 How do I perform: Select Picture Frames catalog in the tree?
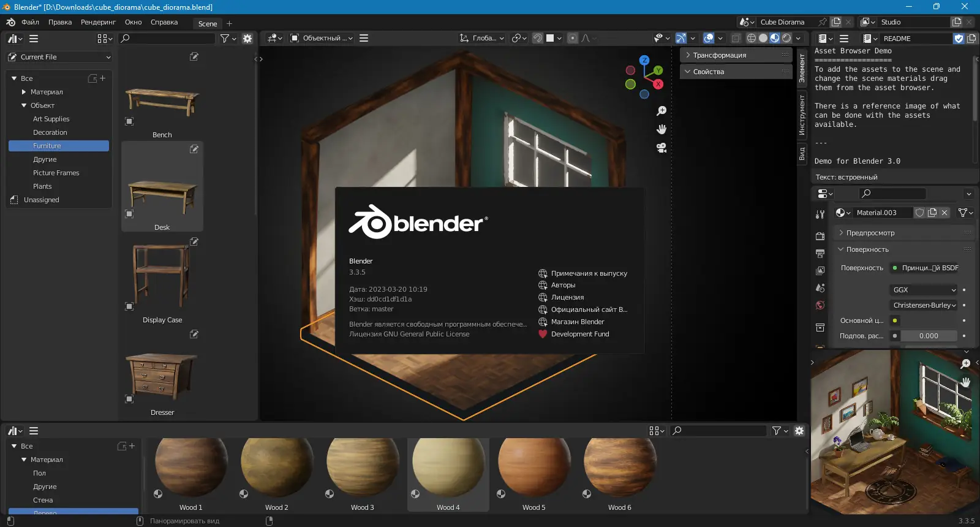(x=56, y=173)
